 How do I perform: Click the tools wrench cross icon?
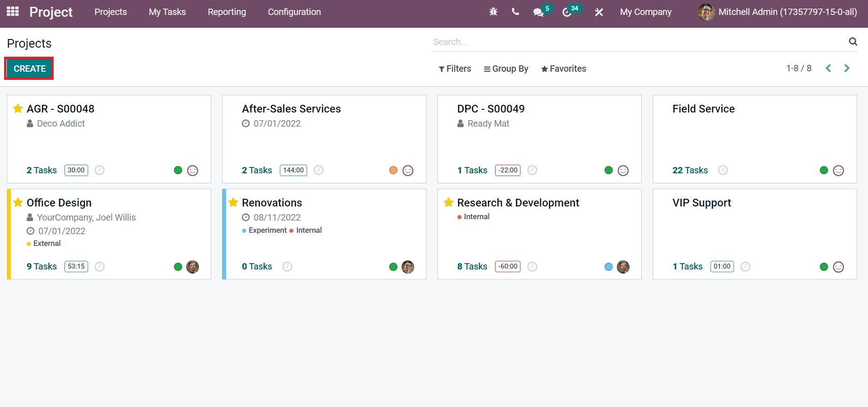pyautogui.click(x=599, y=12)
